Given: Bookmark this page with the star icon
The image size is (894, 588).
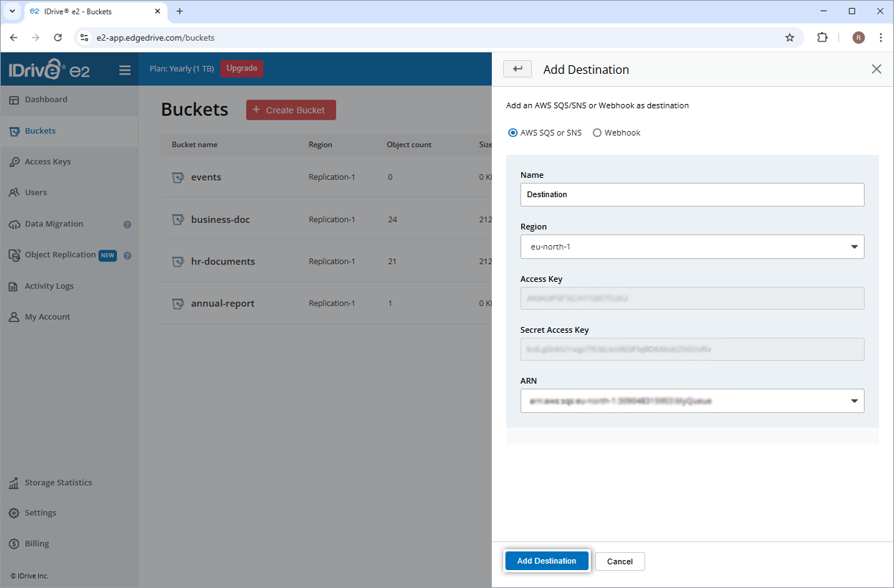Looking at the screenshot, I should click(789, 37).
